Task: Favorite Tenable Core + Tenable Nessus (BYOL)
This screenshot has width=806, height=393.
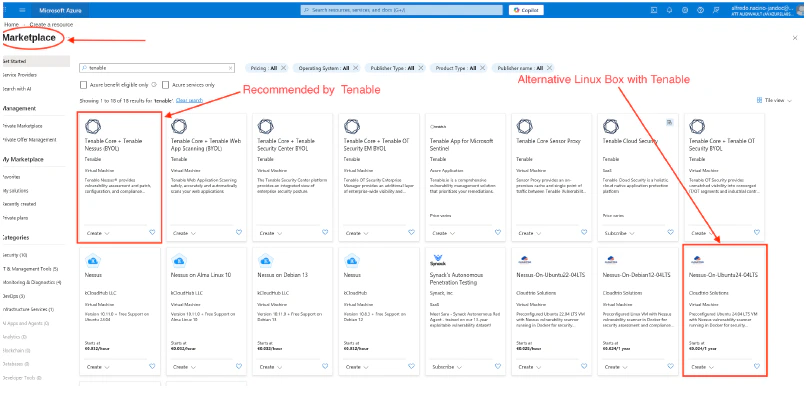Action: [x=152, y=233]
